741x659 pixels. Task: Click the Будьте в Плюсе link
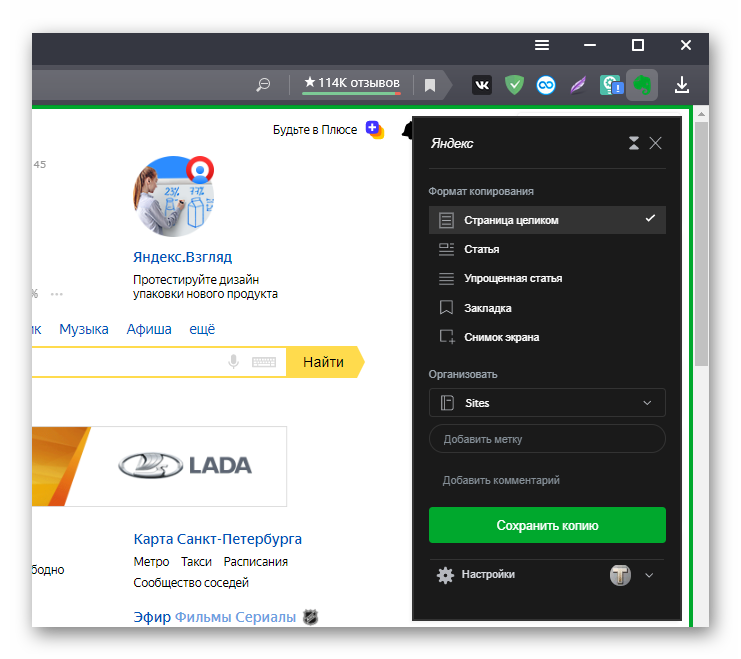[315, 130]
